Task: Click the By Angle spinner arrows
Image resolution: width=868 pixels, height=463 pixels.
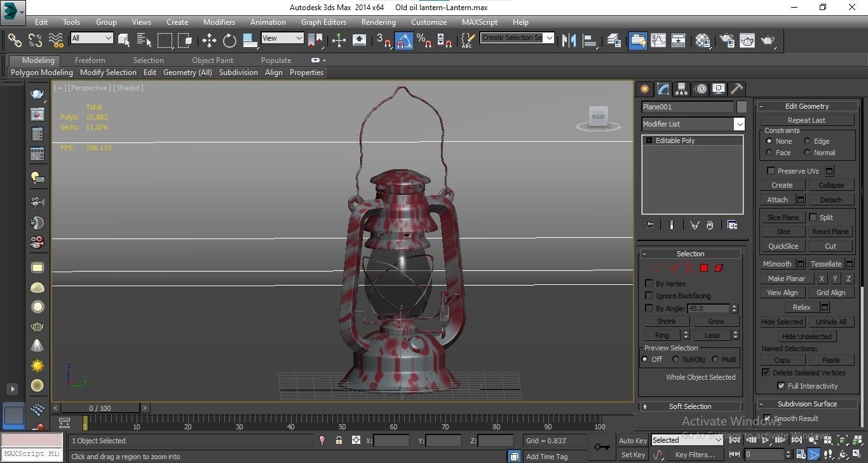Action: click(x=735, y=308)
